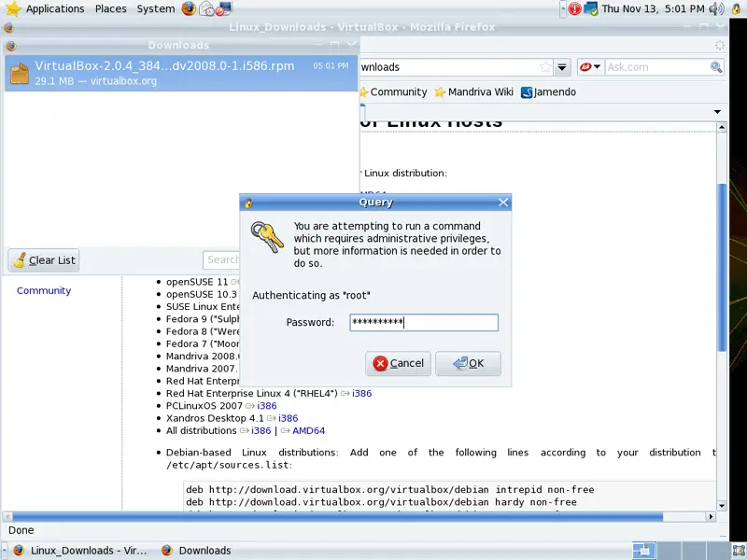
Task: Click the AMD64 link for All distributions
Action: point(308,430)
